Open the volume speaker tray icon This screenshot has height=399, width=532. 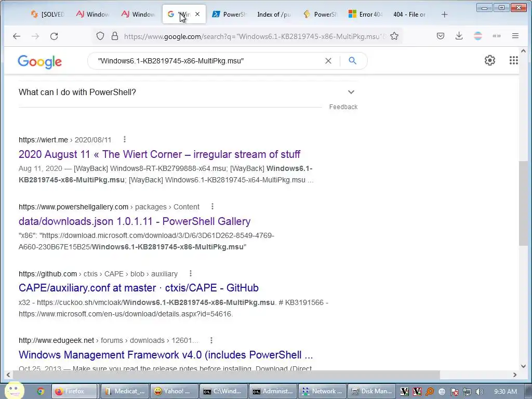pyautogui.click(x=480, y=392)
